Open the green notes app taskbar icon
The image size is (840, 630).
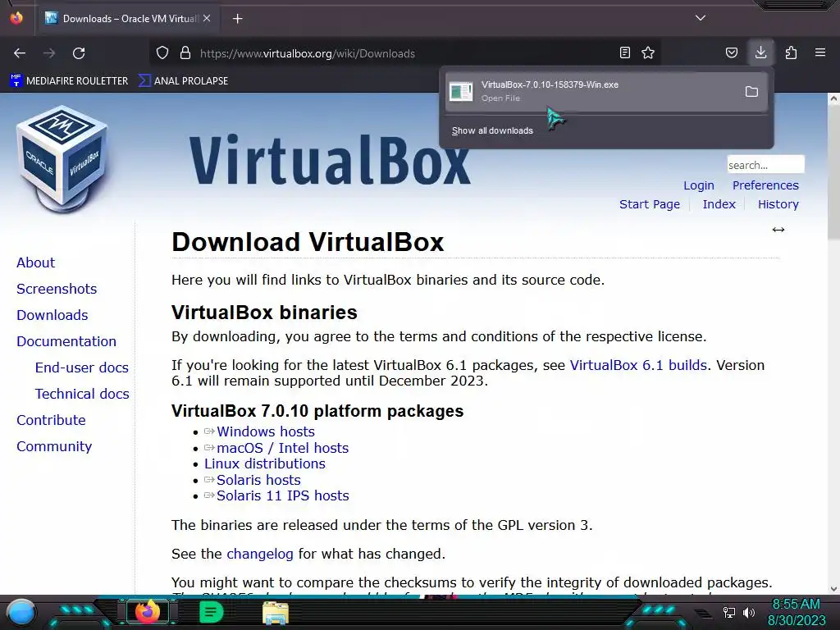(x=211, y=612)
